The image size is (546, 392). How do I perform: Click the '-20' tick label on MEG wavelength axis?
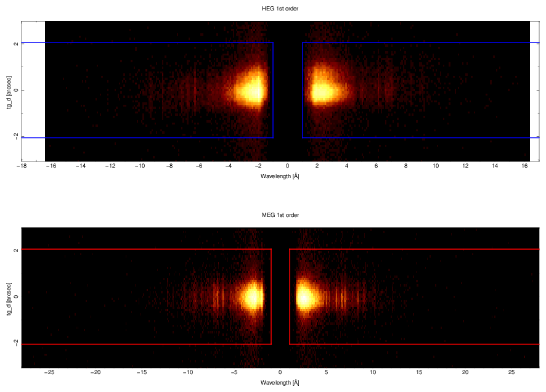coord(96,372)
